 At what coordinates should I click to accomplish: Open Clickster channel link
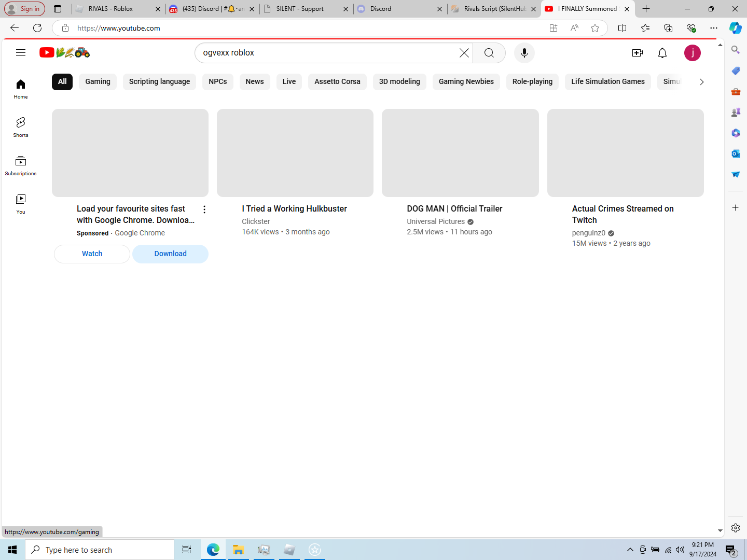(x=256, y=221)
